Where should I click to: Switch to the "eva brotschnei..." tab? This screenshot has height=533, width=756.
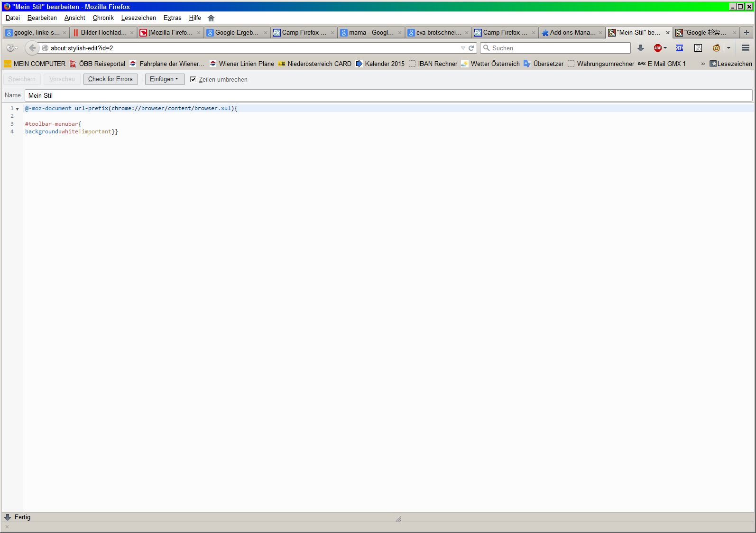point(438,33)
